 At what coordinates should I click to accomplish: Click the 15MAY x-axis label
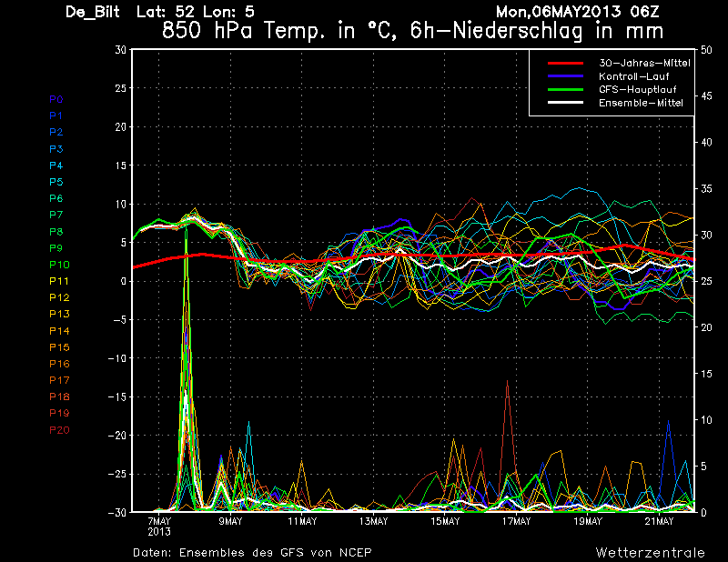point(445,521)
